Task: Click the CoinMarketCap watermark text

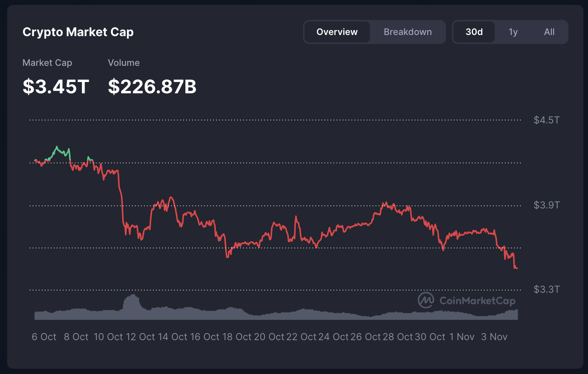Action: coord(477,301)
